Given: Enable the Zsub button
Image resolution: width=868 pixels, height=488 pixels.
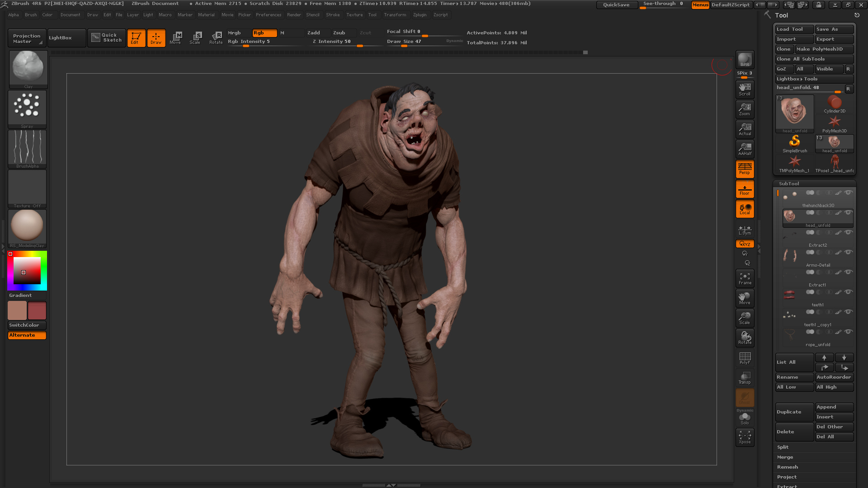Looking at the screenshot, I should click(344, 33).
